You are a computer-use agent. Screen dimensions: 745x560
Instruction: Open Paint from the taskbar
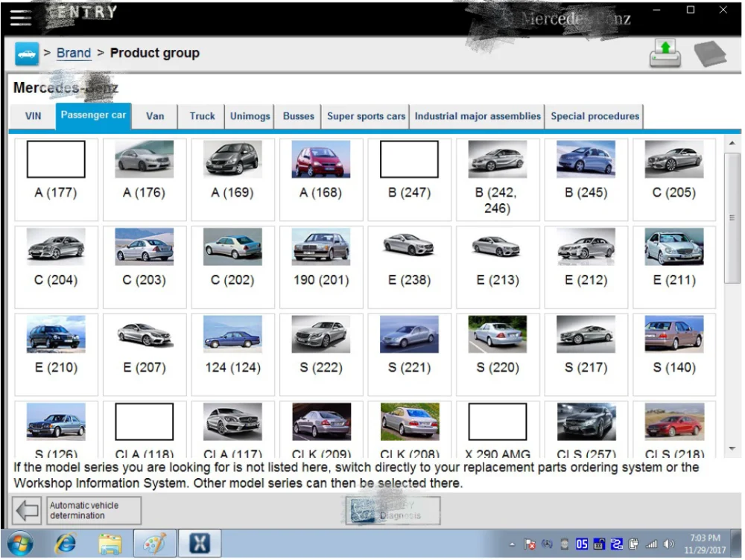(155, 544)
